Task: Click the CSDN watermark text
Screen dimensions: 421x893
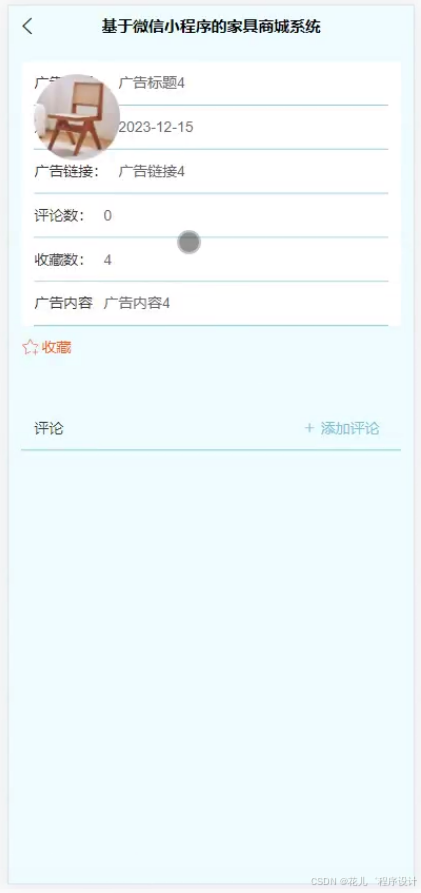Action: pos(363,882)
